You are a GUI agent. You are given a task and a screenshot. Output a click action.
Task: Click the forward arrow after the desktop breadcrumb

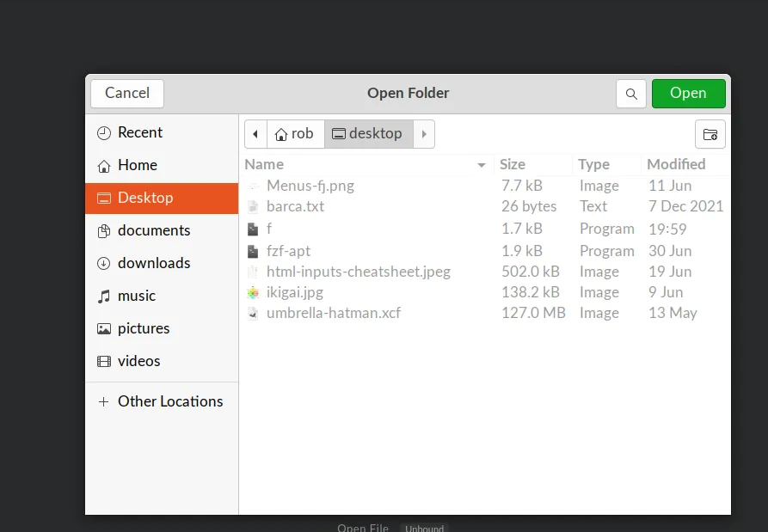[423, 134]
